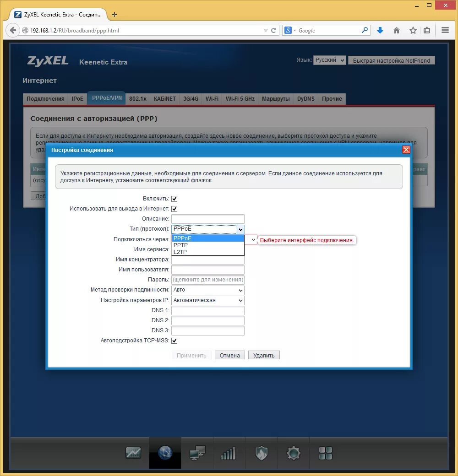Click the Удалить button
This screenshot has width=458, height=476.
[264, 355]
